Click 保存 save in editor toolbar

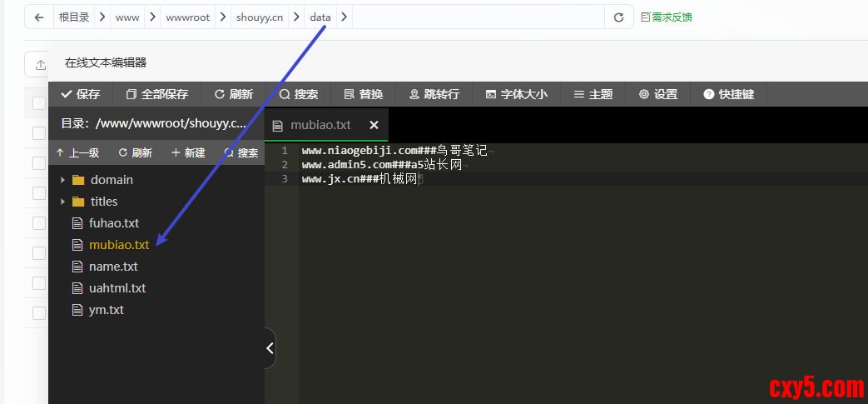coord(80,94)
